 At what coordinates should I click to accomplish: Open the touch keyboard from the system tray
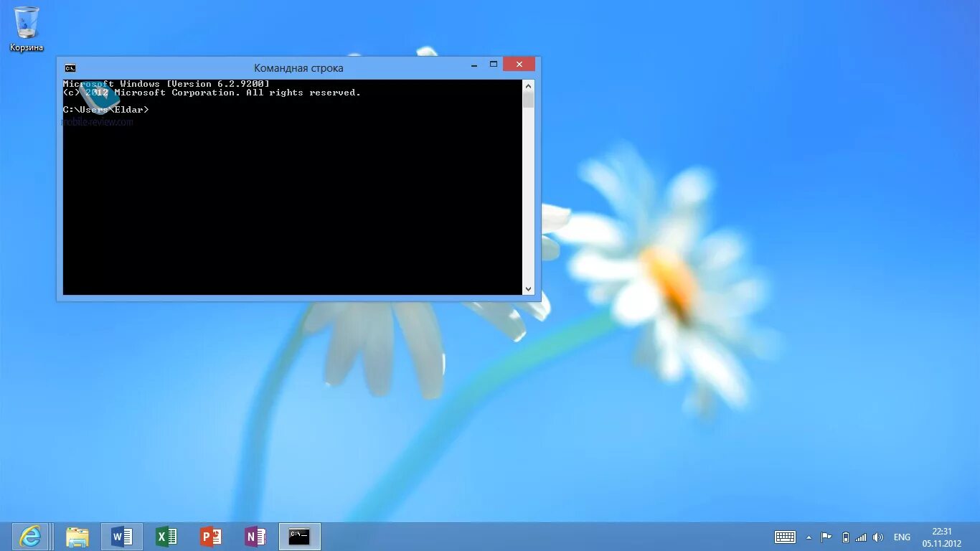click(785, 537)
